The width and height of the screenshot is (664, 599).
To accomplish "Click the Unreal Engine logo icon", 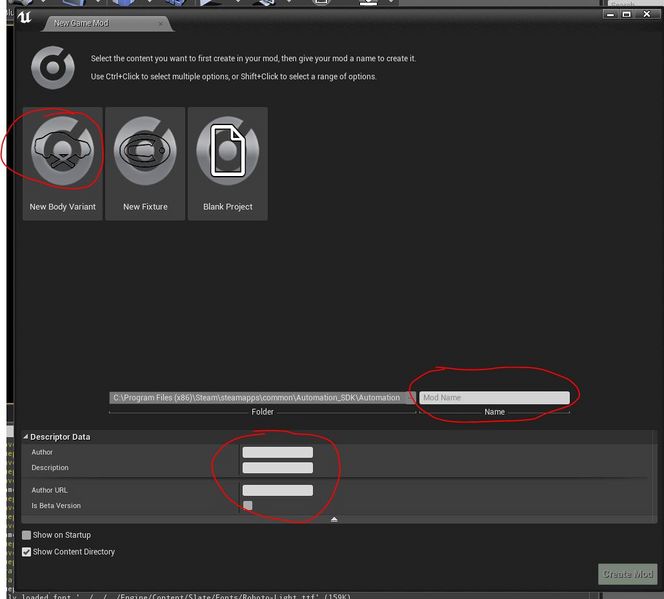I will [x=24, y=18].
